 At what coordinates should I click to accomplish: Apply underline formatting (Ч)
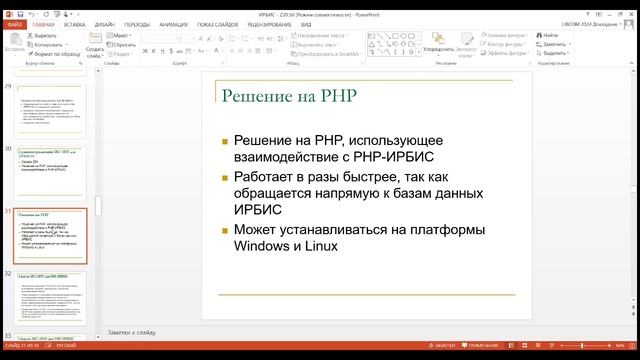point(162,51)
